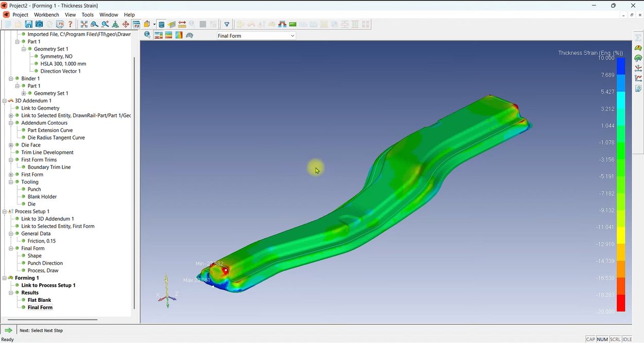Click the rainbow contour display icon
Screen dimensions: 644x343
179,36
